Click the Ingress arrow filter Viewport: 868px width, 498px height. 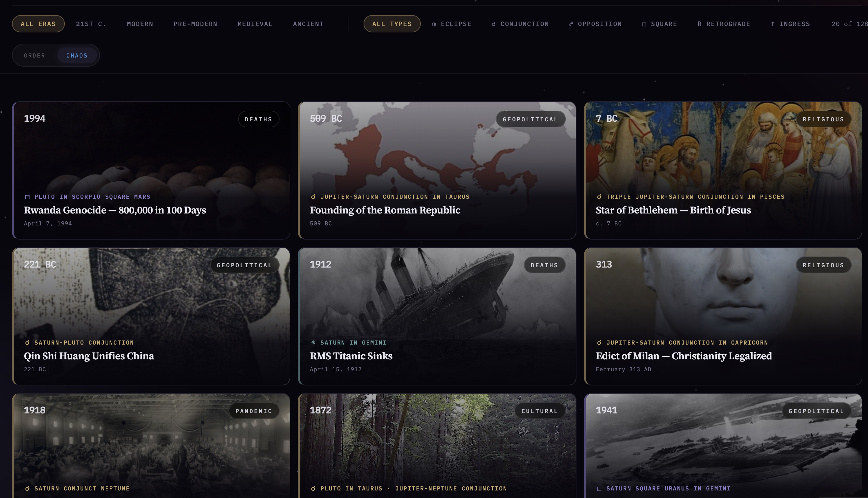click(x=772, y=24)
